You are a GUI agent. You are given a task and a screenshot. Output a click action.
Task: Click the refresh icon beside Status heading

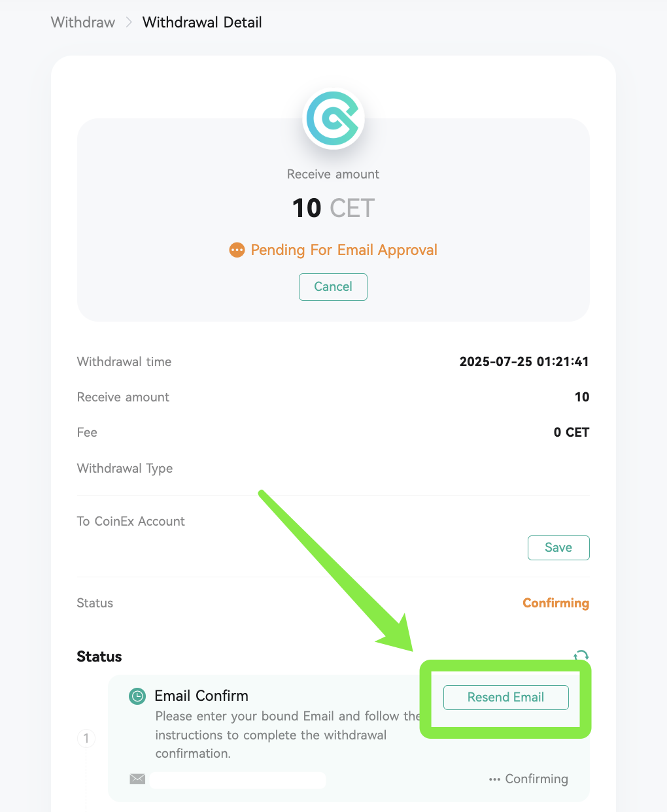pos(581,656)
